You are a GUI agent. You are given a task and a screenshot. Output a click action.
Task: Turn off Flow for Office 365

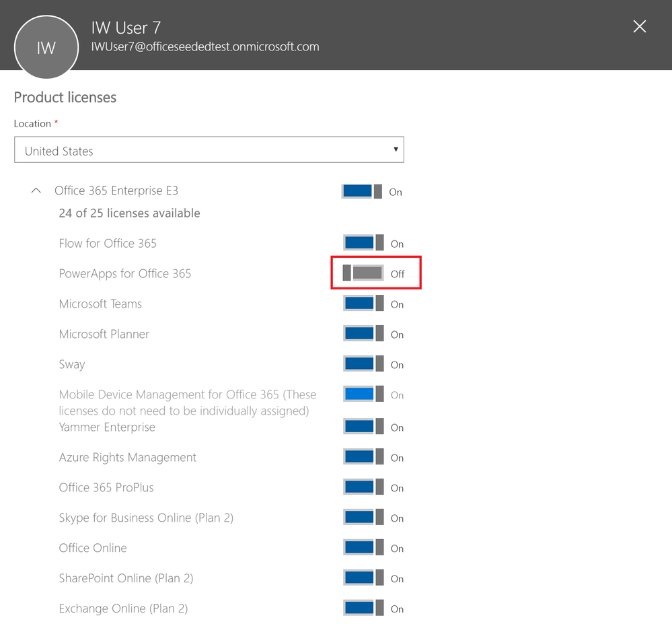[x=363, y=243]
